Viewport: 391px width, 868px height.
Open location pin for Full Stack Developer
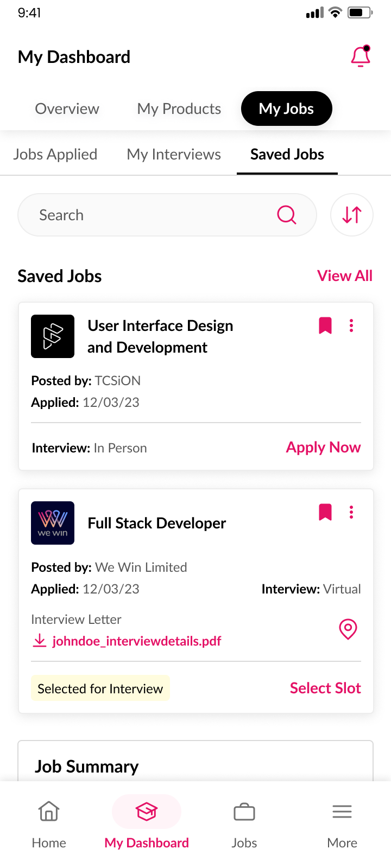[x=348, y=629]
